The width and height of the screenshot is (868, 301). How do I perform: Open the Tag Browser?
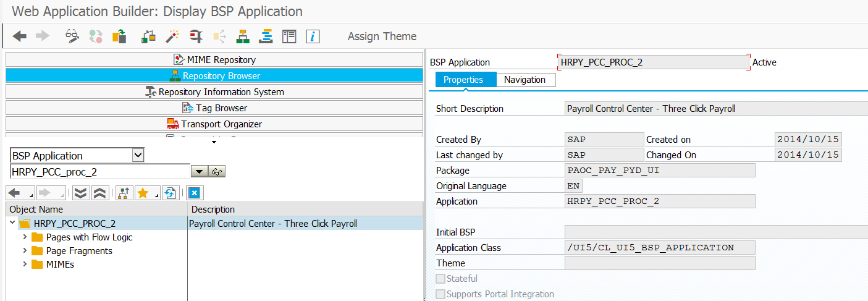tap(214, 108)
